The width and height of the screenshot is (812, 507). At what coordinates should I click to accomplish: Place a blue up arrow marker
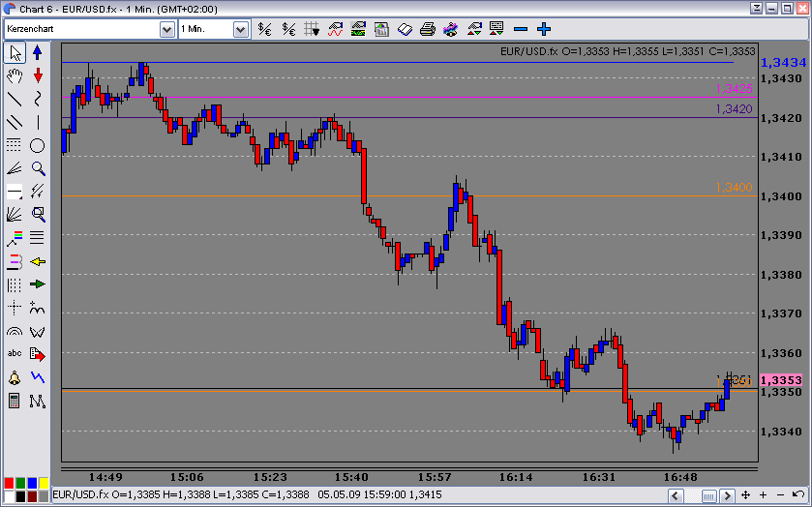point(38,53)
